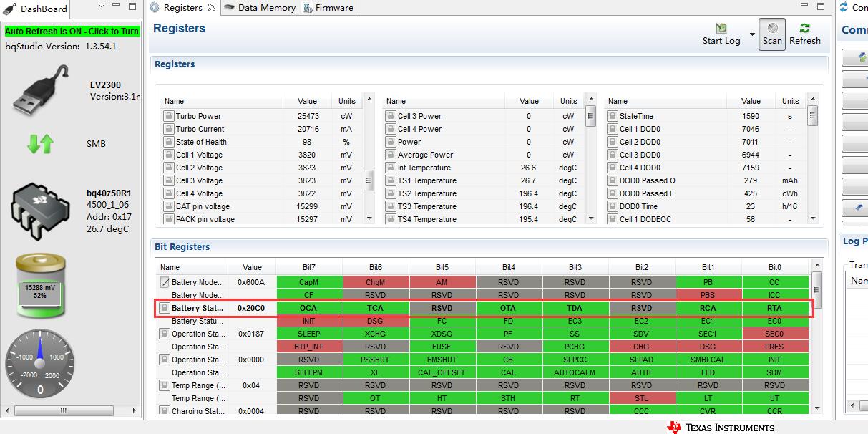Image resolution: width=868 pixels, height=434 pixels.
Task: Open the DashBoard view menu triangle
Action: tap(102, 6)
